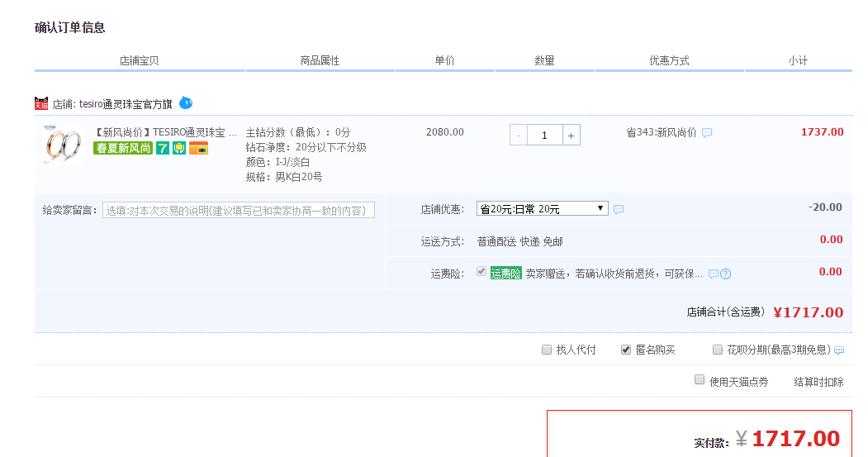Click the message to seller input box
Screen dimensions: 868x457
click(x=239, y=211)
